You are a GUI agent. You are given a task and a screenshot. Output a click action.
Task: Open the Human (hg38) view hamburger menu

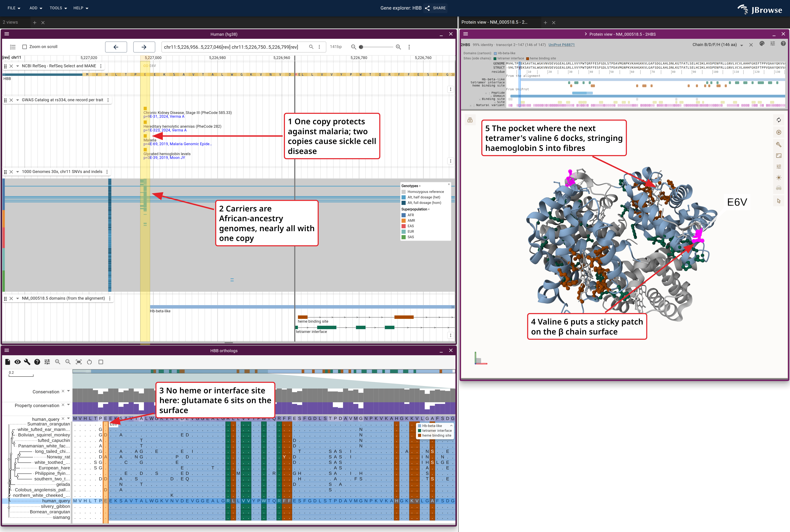coord(7,34)
